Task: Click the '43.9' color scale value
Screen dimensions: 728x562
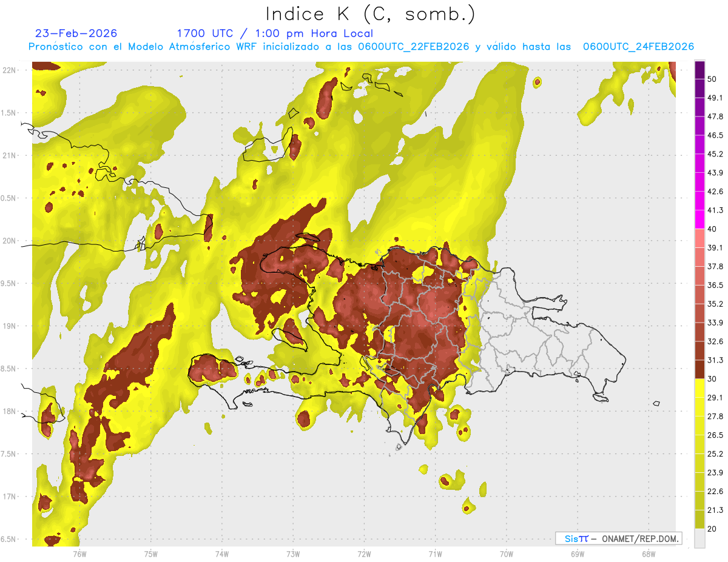Action: 715,173
